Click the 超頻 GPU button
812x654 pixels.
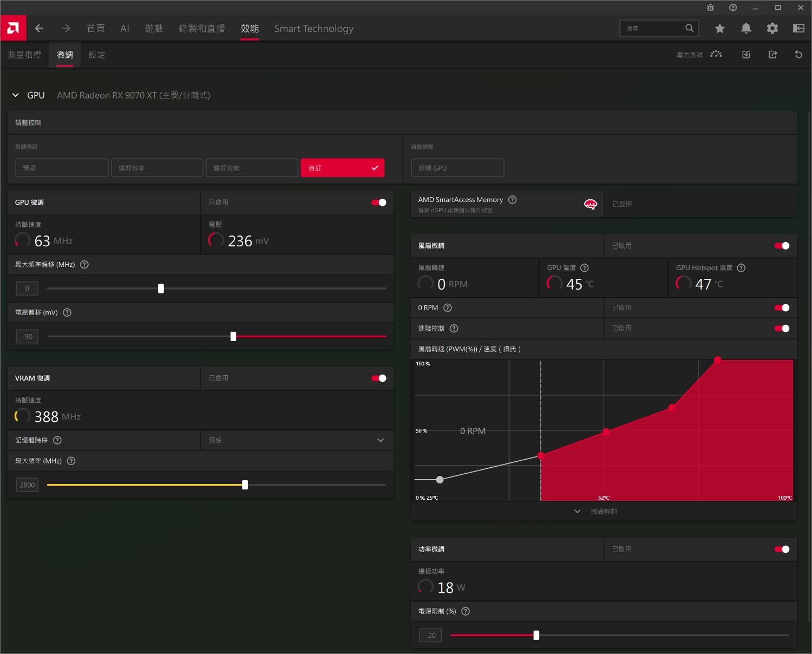(457, 168)
